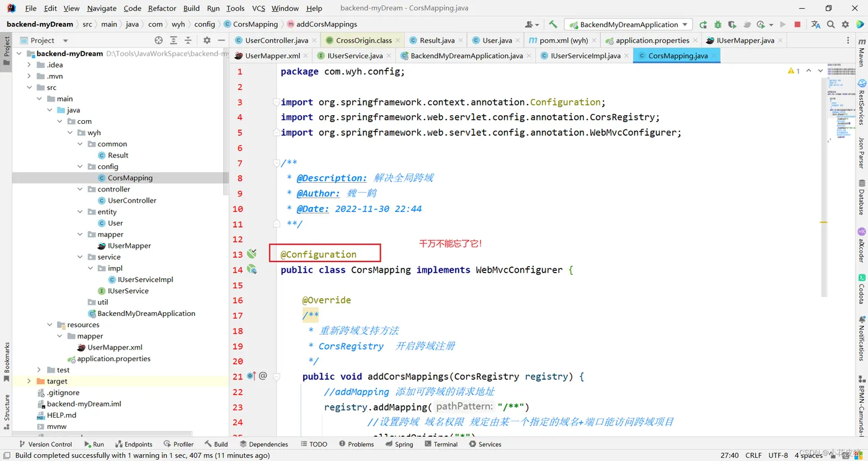Click the Build Project hammer icon
Image resolution: width=868 pixels, height=461 pixels.
coord(553,24)
